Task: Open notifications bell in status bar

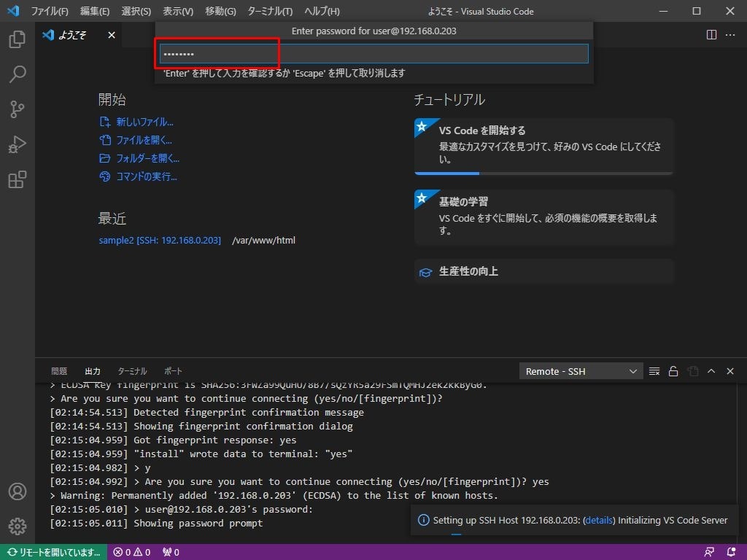Action: coord(731,552)
